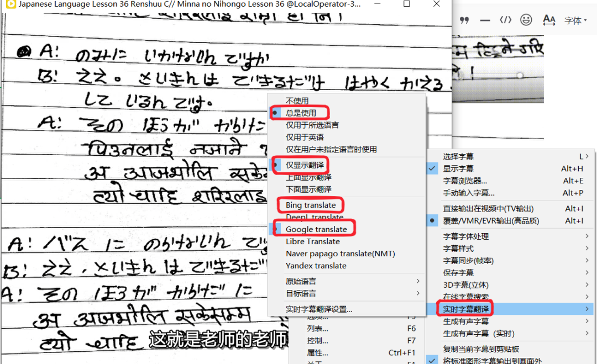Toggle the 显示字幕 checkmark item

(458, 168)
